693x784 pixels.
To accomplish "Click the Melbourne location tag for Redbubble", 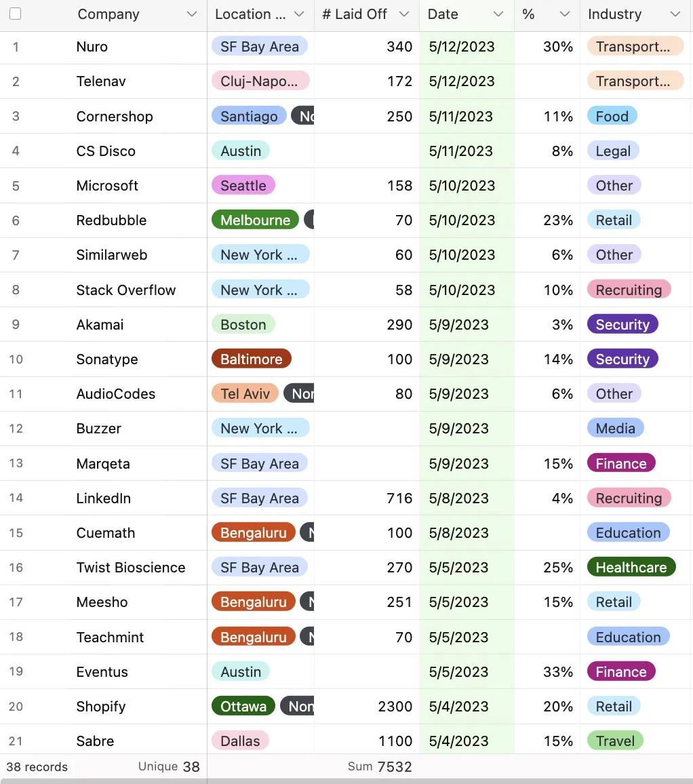I will coord(255,220).
